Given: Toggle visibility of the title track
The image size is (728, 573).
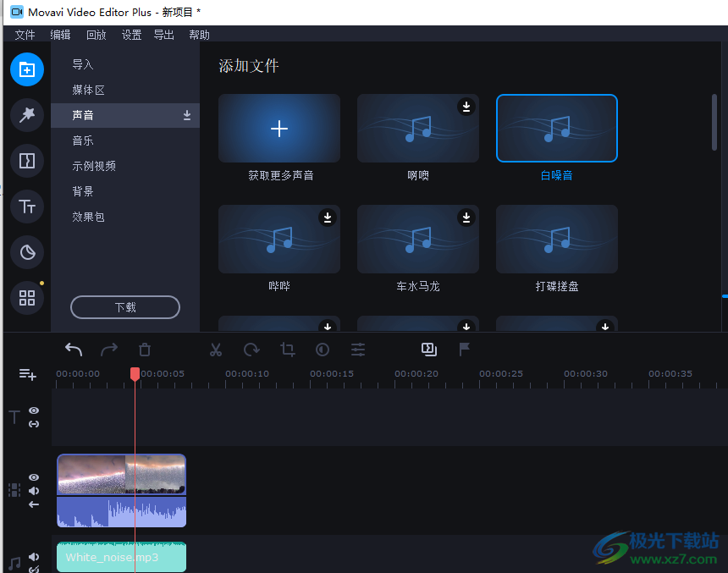Looking at the screenshot, I should point(34,410).
